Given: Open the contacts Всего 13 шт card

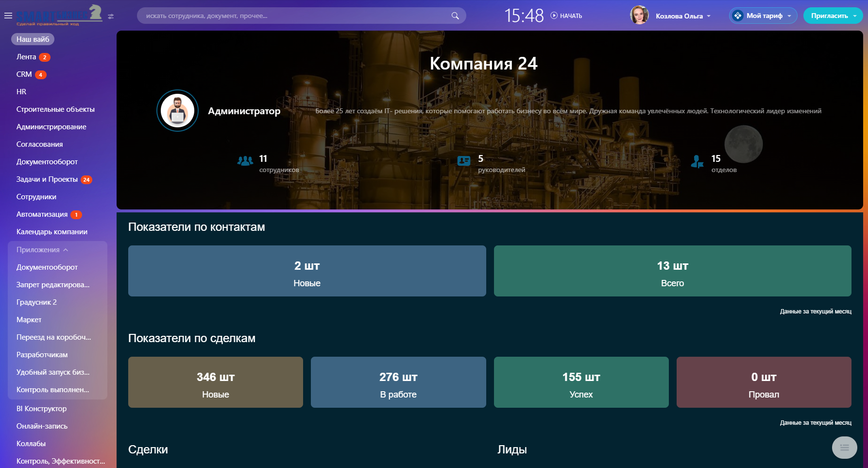Looking at the screenshot, I should [673, 271].
